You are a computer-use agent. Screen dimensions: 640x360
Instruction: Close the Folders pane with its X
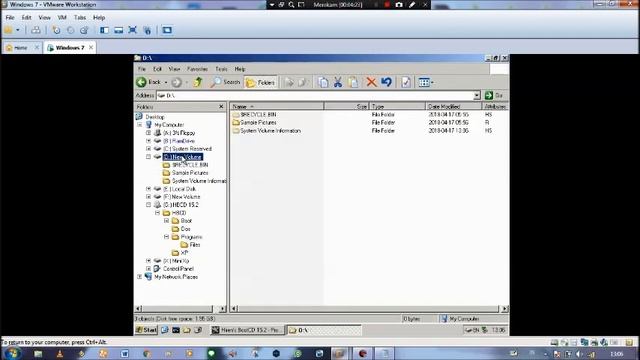[221, 107]
